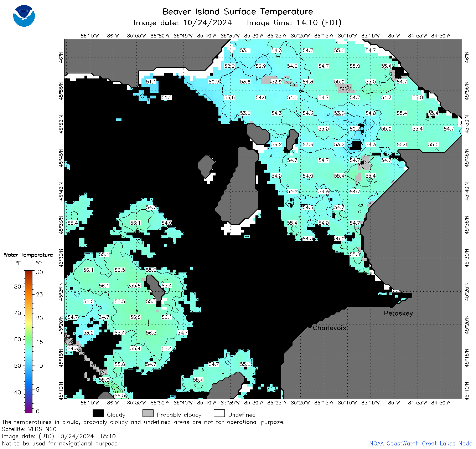Click the Undefined legend label text
476x449 pixels.
[x=242, y=415]
